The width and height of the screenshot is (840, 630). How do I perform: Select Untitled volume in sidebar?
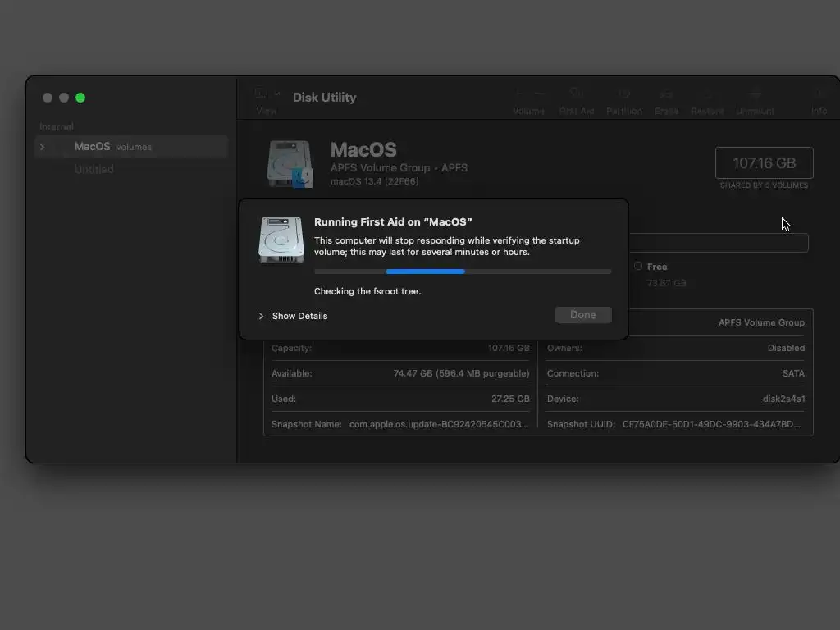94,169
